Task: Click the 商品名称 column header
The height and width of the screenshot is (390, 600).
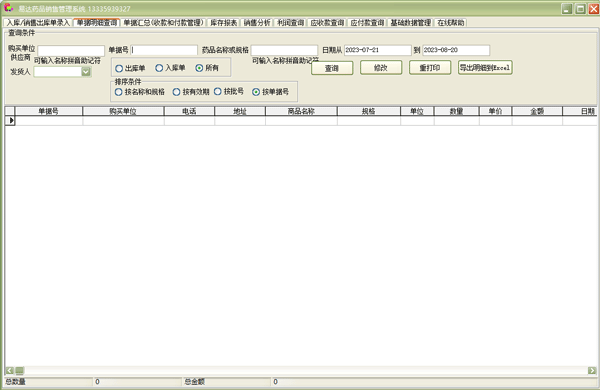Action: [x=301, y=111]
